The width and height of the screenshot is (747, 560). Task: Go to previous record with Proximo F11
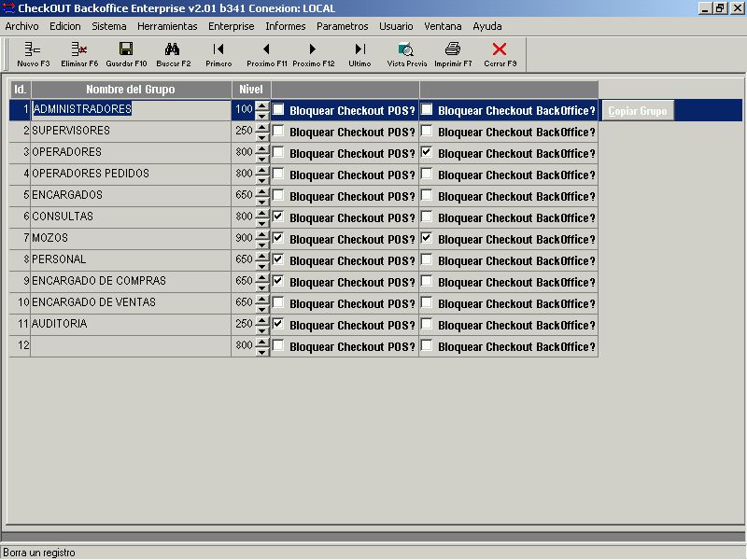[266, 54]
